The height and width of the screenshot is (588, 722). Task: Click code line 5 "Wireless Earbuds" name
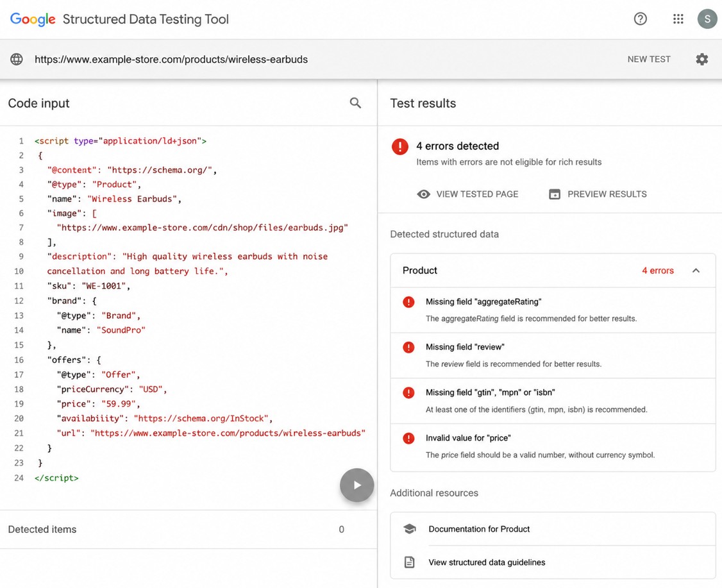114,199
